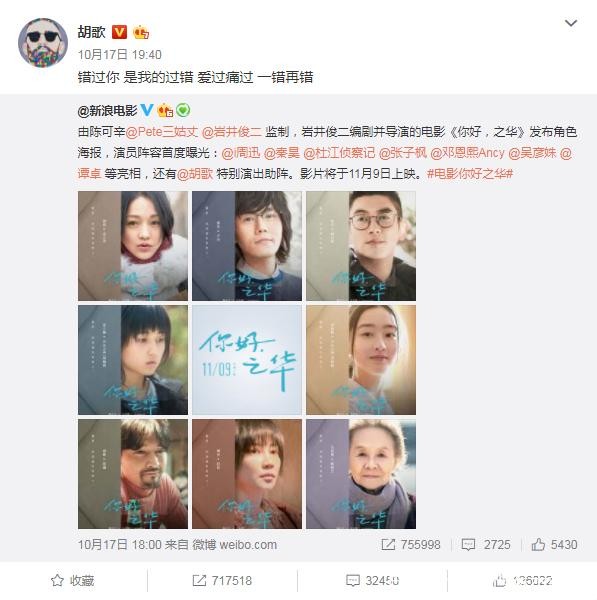Open the original post's 755998 reposts
597x600 pixels.
pos(388,545)
